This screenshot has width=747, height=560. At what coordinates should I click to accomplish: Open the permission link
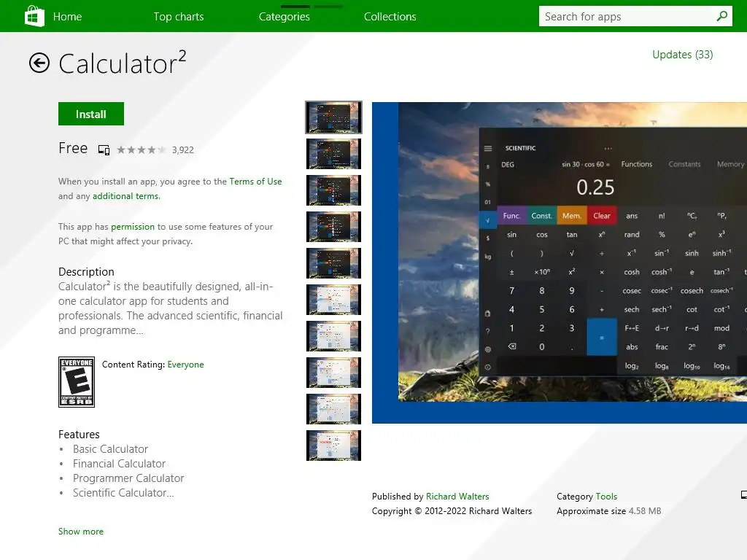coord(133,227)
